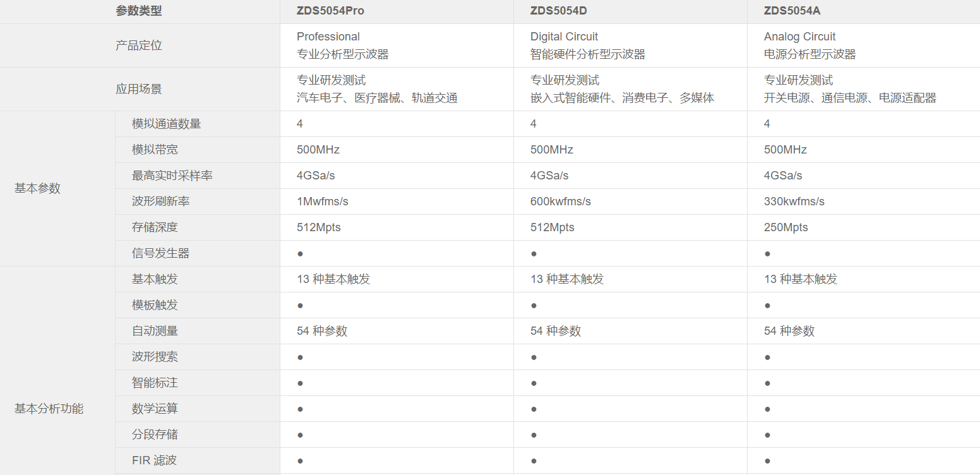Viewport: 980px width, 475px height.
Task: Click 500MHz in the ZDS5054D column
Action: 552,150
